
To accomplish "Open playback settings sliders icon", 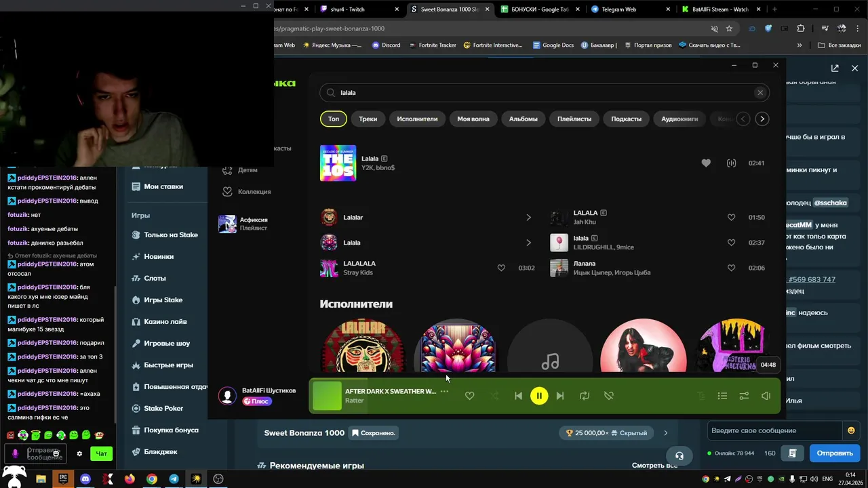I will (x=744, y=396).
